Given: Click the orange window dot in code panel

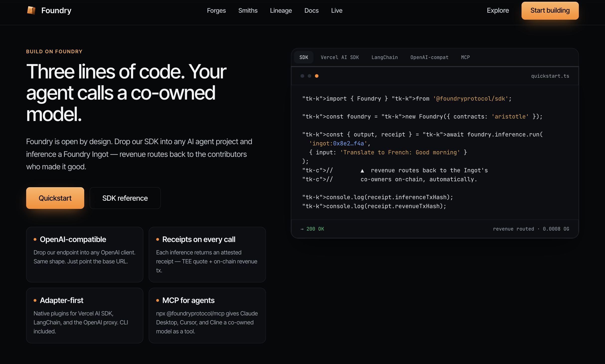Looking at the screenshot, I should (x=316, y=76).
